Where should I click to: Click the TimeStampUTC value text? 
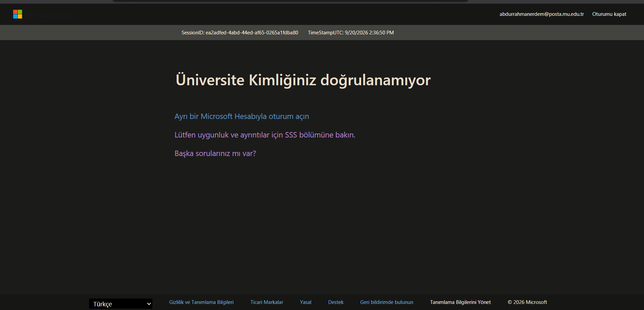pos(351,33)
